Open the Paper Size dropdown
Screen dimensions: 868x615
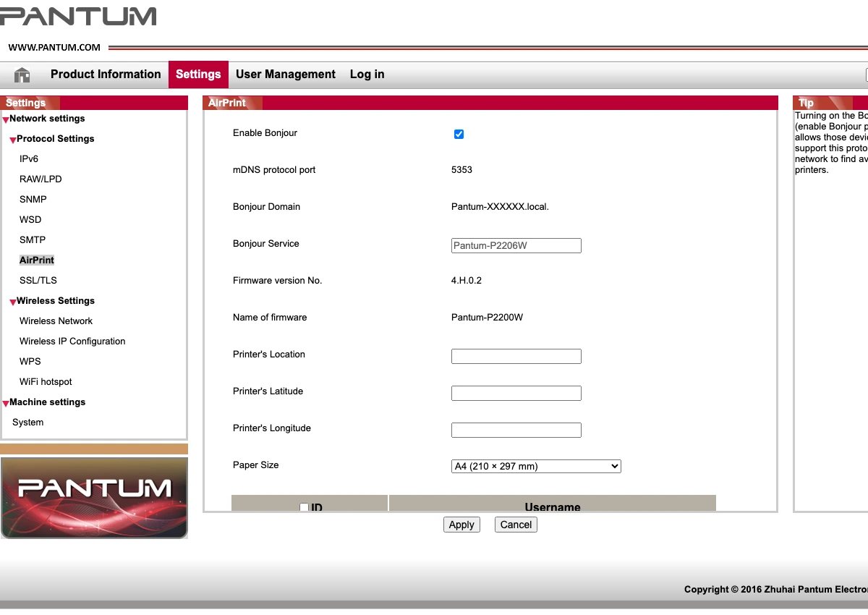click(x=536, y=466)
